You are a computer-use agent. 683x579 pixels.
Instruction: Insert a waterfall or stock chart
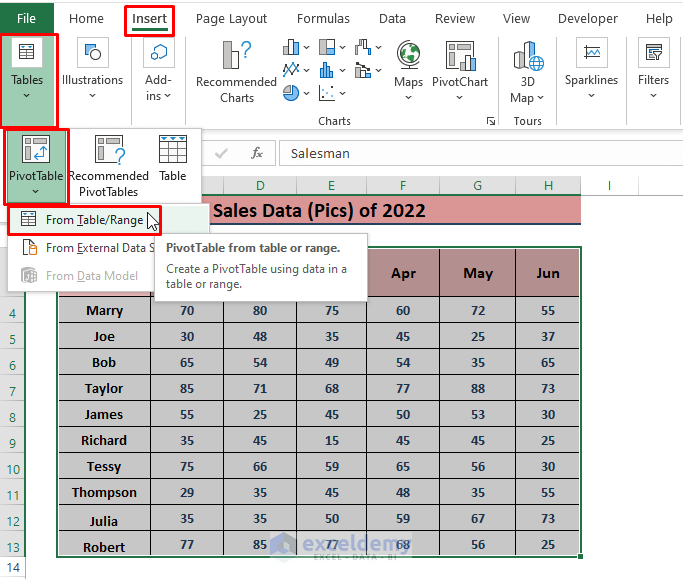point(363,47)
